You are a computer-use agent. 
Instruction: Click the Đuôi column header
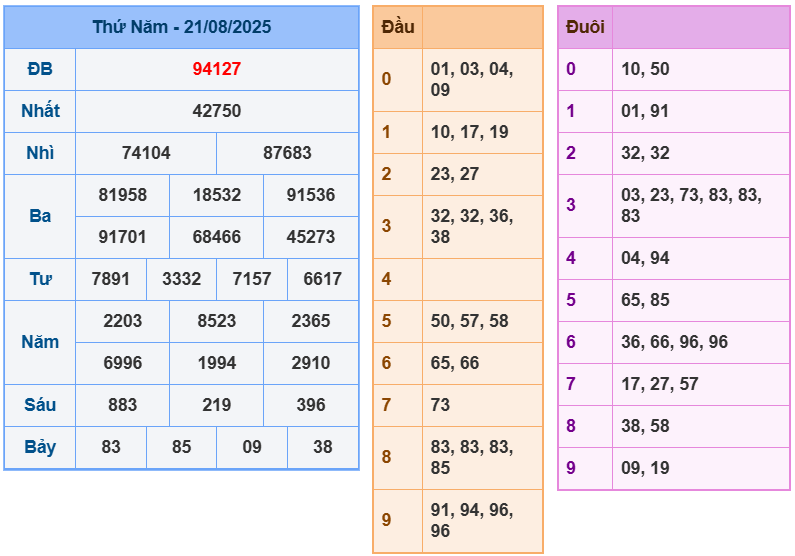[x=585, y=27]
